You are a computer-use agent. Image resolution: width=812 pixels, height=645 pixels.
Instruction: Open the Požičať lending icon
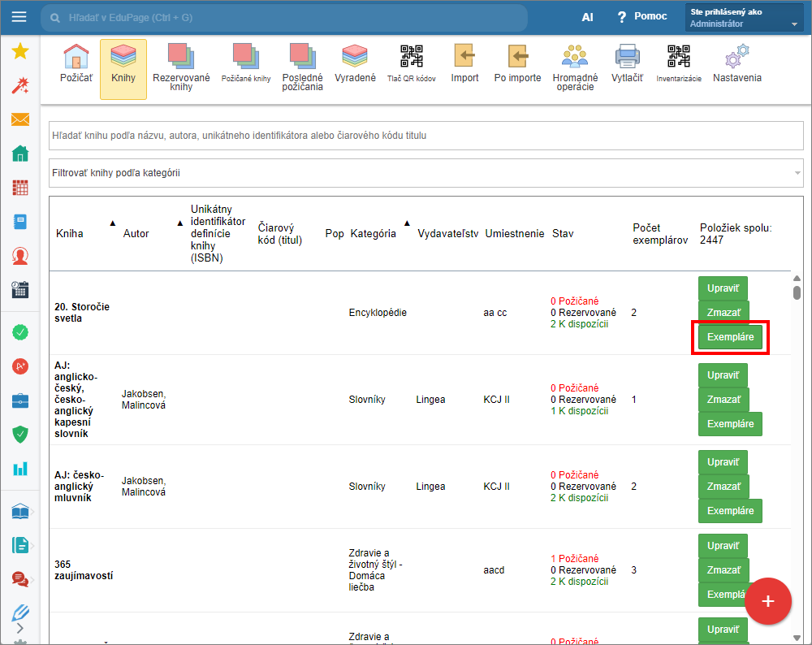point(76,65)
